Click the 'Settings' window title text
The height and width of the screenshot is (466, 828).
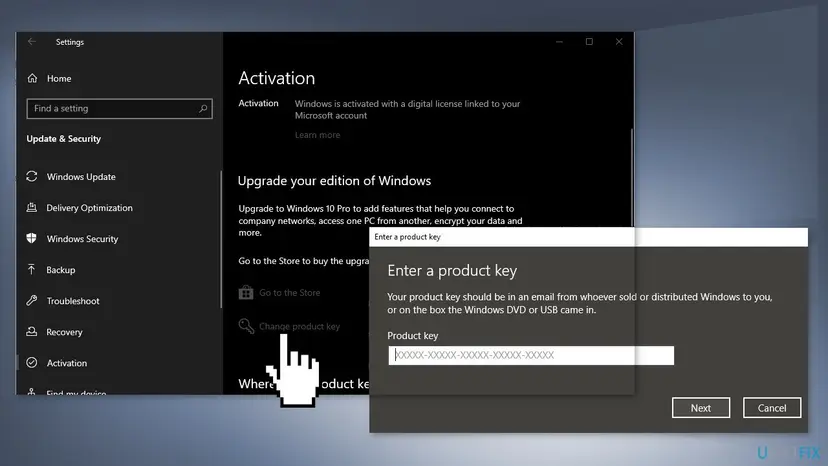click(70, 42)
